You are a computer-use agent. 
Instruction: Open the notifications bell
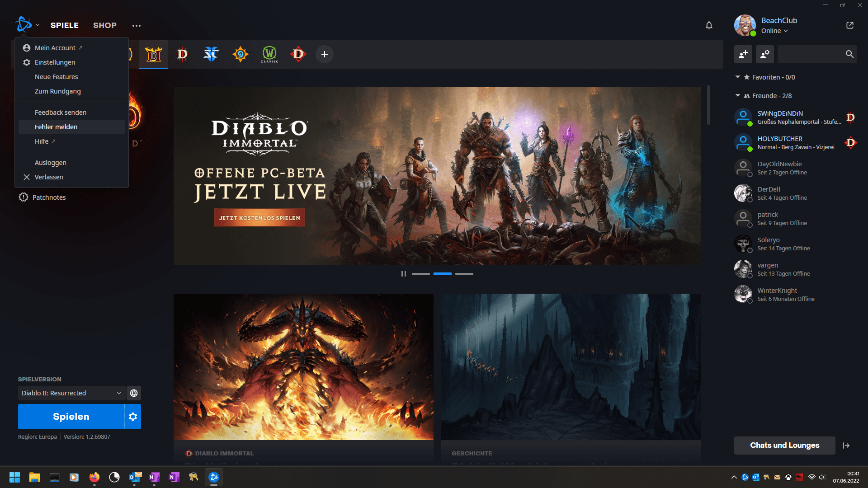tap(709, 25)
